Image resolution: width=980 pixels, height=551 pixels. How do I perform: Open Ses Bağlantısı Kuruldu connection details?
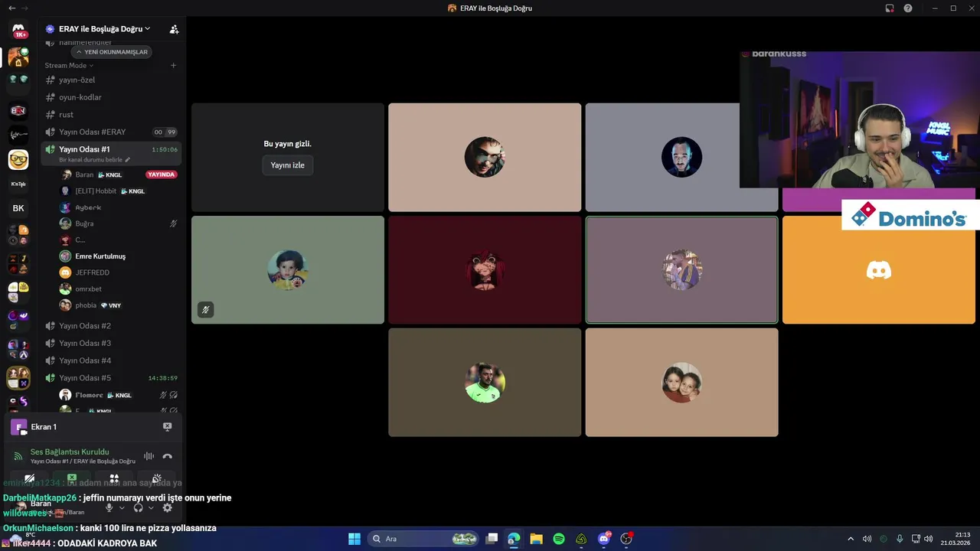[70, 452]
